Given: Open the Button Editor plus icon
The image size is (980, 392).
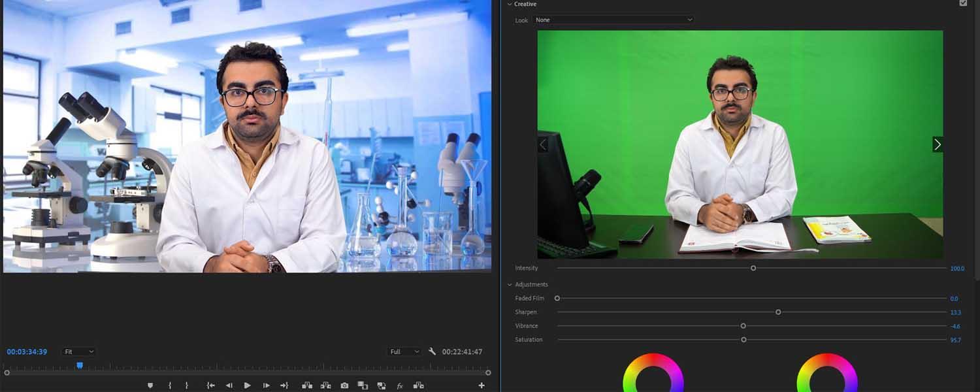Looking at the screenshot, I should pos(482,385).
